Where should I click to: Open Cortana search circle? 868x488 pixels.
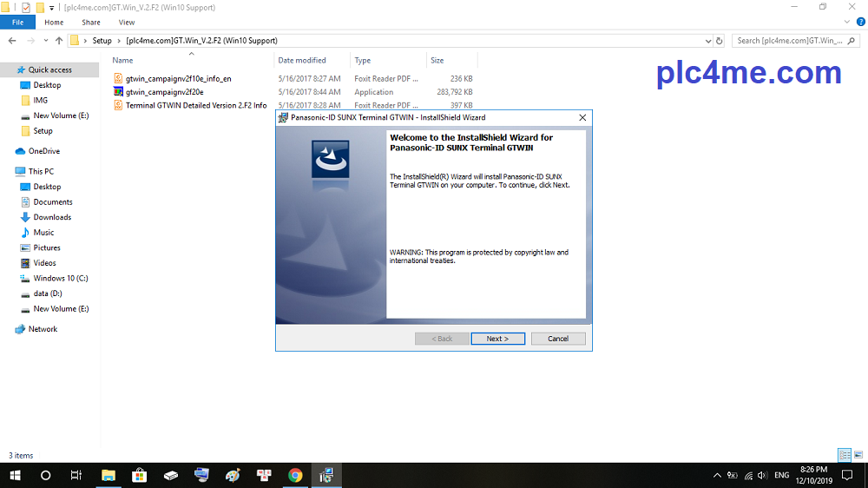(x=45, y=475)
